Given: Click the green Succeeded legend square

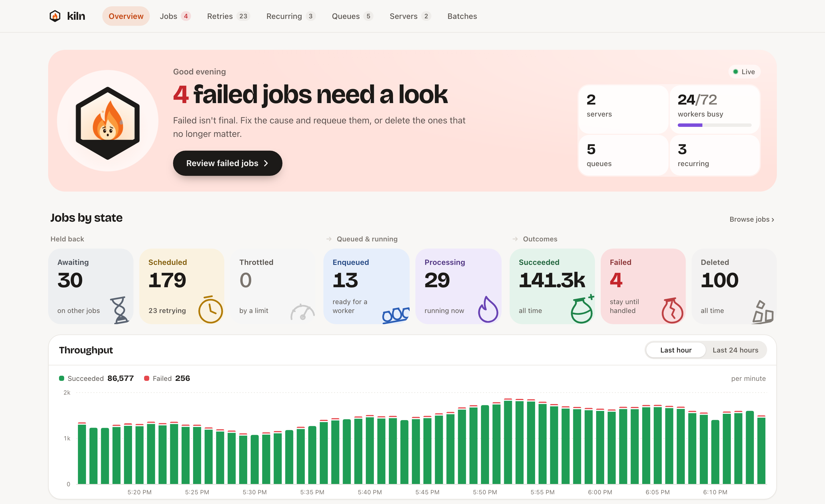Looking at the screenshot, I should 62,378.
